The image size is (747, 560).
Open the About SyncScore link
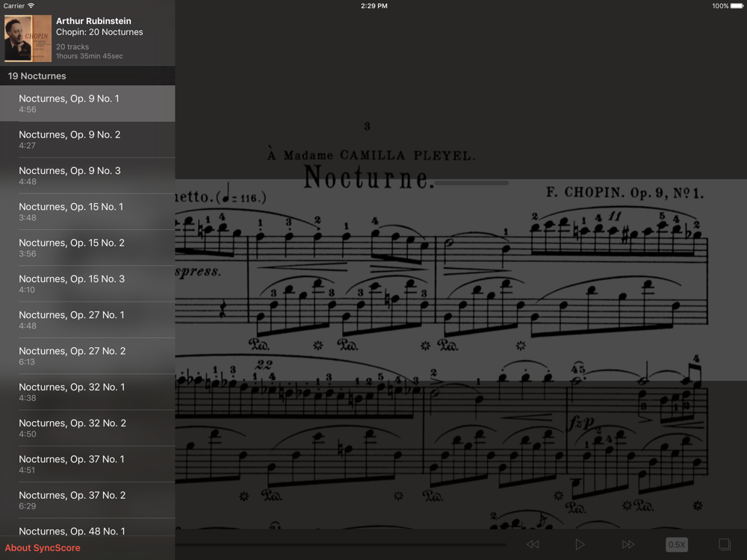43,547
